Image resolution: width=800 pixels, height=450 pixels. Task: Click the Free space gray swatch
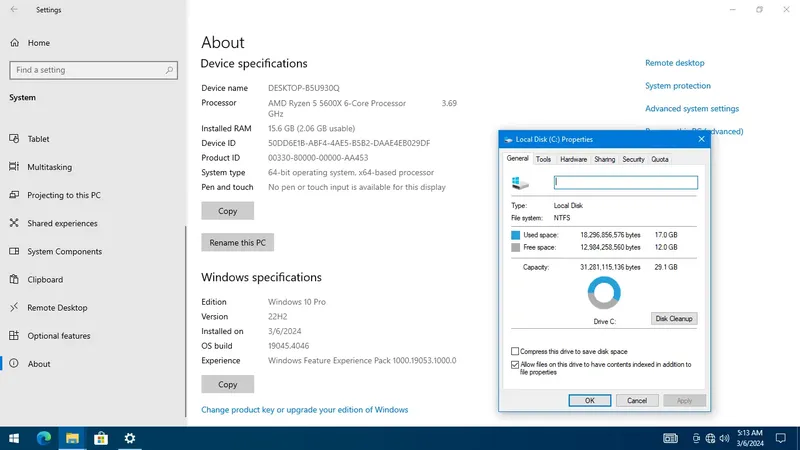pyautogui.click(x=515, y=247)
